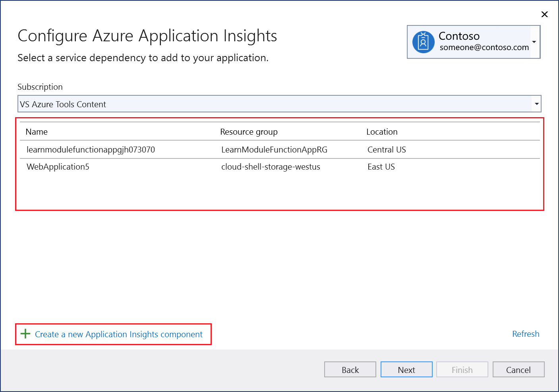Select the WebApplication5 resource row

58,167
